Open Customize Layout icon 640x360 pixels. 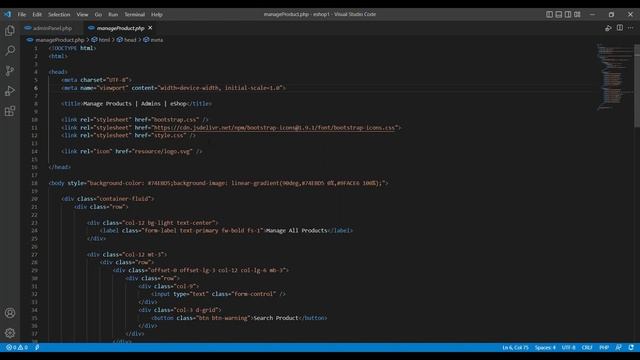tap(577, 14)
